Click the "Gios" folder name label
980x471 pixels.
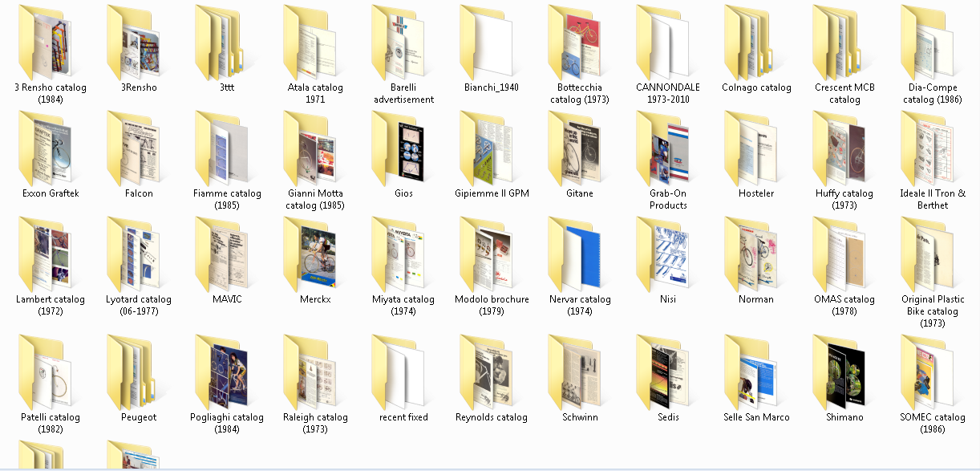pos(403,193)
